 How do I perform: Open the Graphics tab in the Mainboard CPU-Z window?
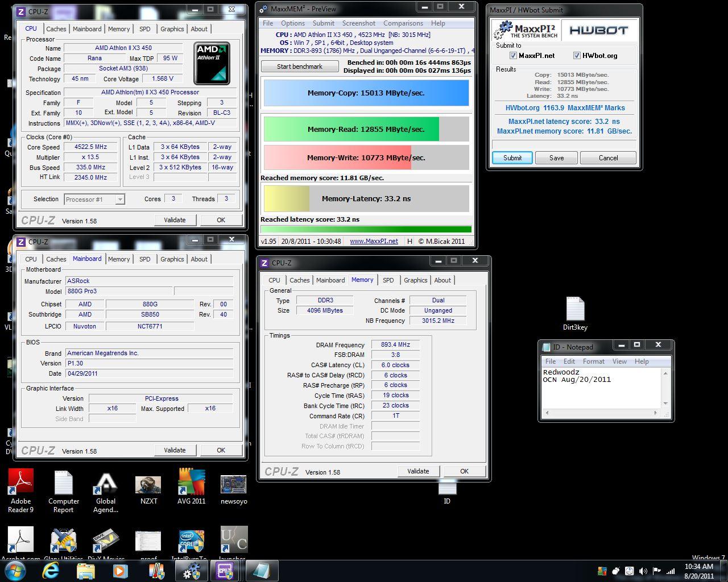172,259
